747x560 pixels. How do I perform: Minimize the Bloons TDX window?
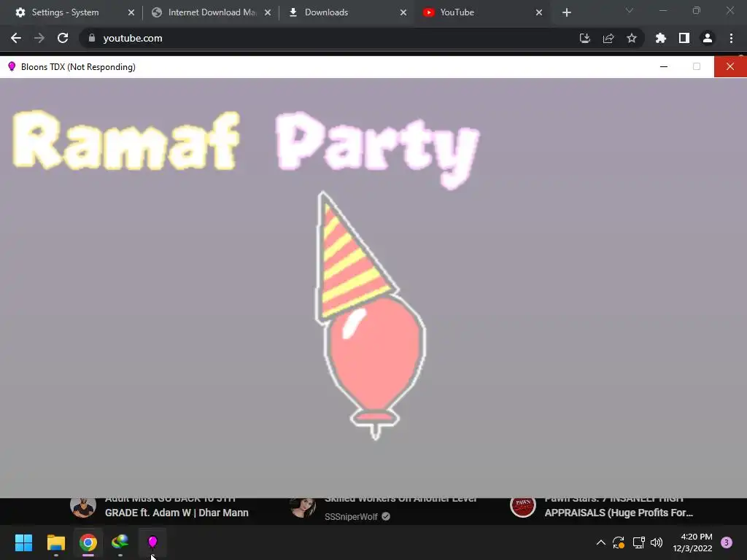(664, 66)
